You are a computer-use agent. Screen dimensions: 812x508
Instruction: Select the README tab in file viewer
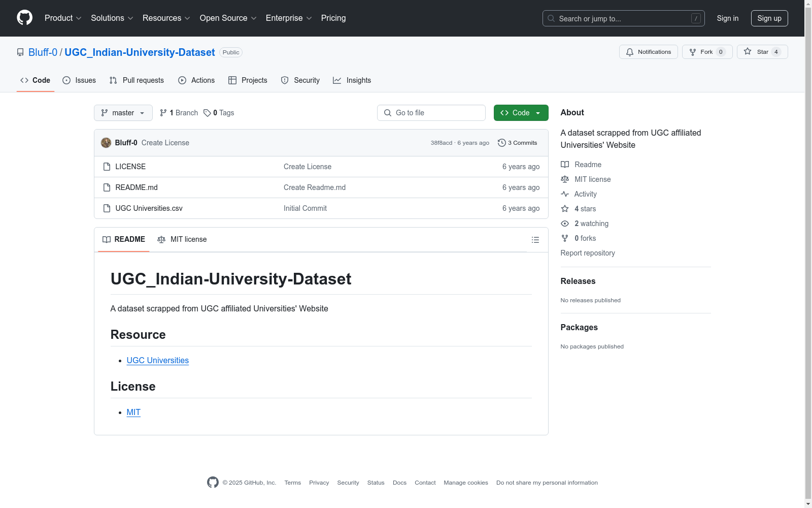coord(124,239)
